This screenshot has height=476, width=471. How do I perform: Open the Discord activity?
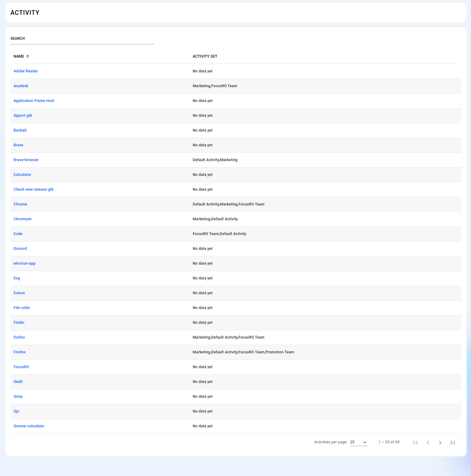(20, 249)
